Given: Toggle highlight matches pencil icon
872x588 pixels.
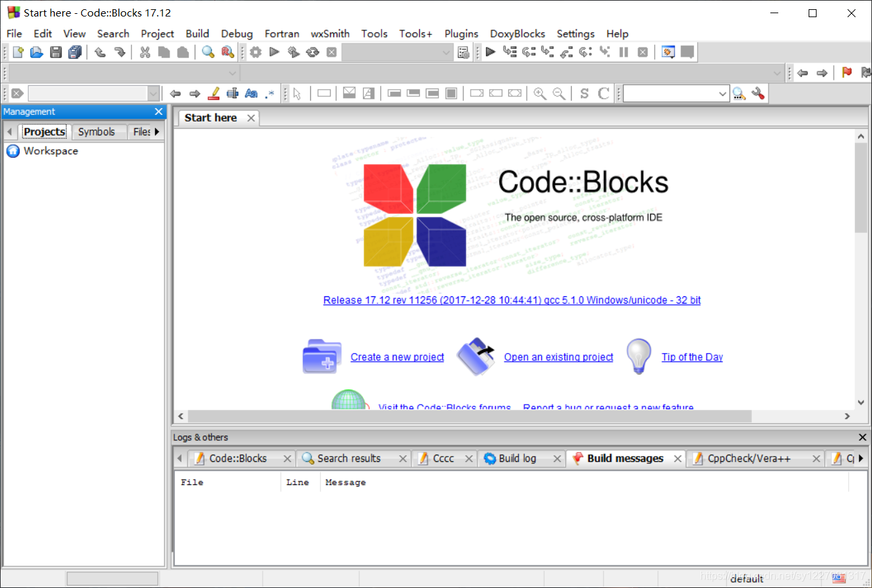Looking at the screenshot, I should point(213,94).
